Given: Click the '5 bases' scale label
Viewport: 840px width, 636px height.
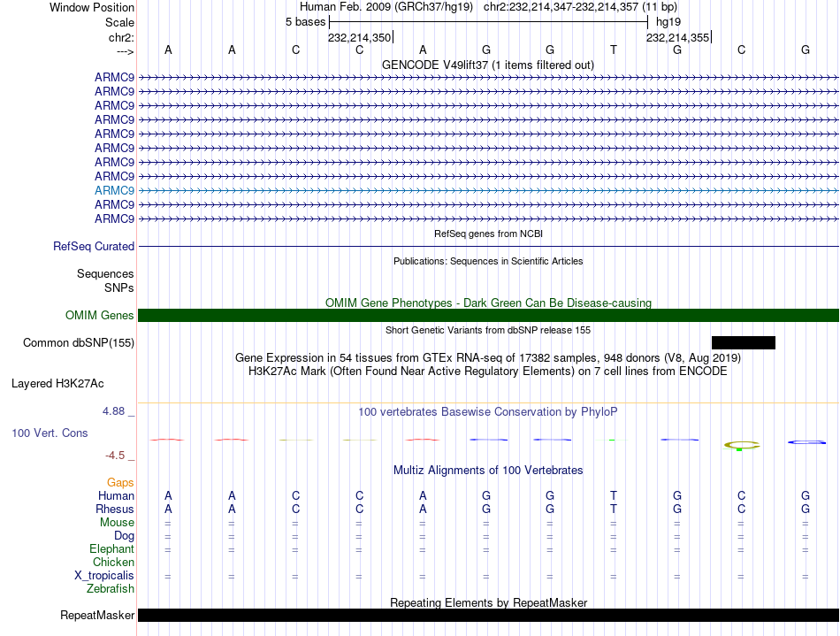Looking at the screenshot, I should click(x=305, y=22).
